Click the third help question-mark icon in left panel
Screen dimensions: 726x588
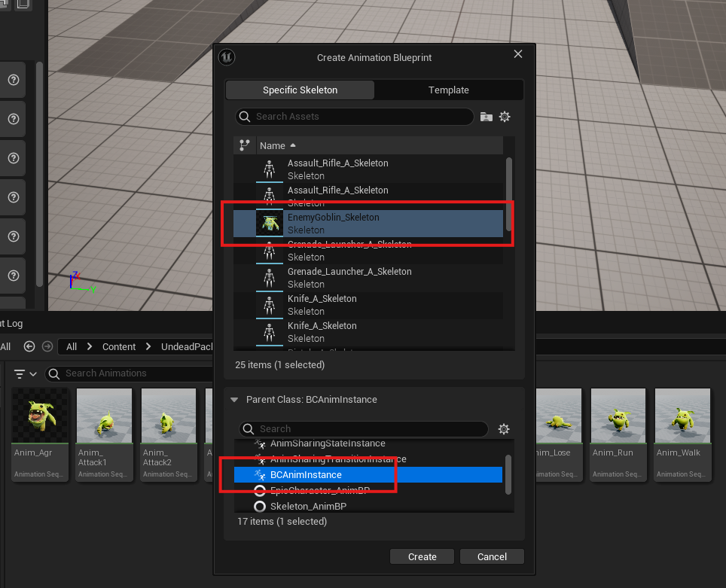click(14, 158)
